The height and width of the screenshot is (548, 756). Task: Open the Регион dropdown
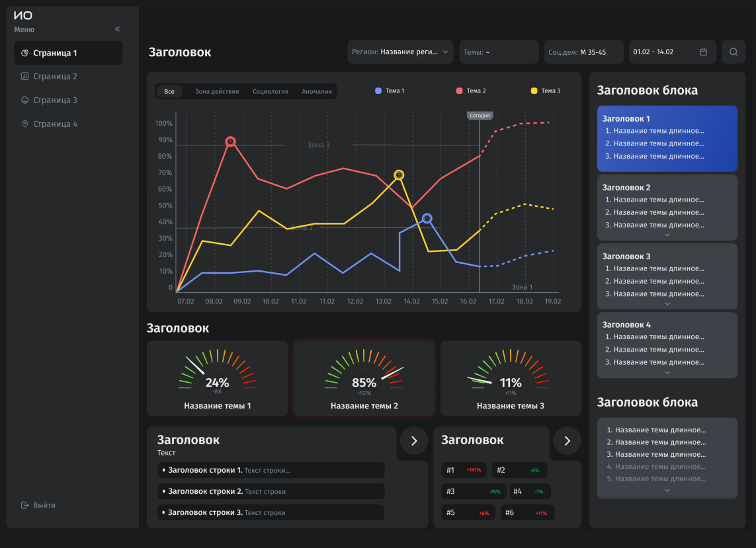[x=400, y=52]
